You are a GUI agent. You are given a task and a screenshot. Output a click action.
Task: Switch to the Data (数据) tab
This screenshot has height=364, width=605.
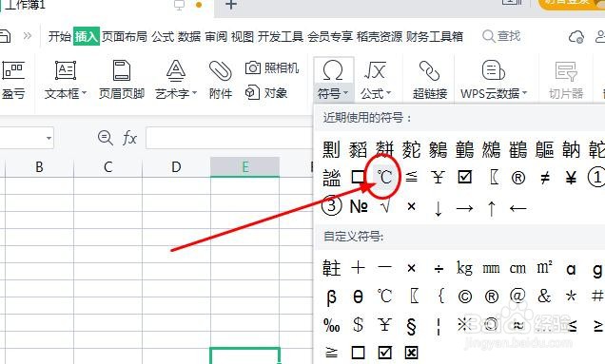pos(189,37)
